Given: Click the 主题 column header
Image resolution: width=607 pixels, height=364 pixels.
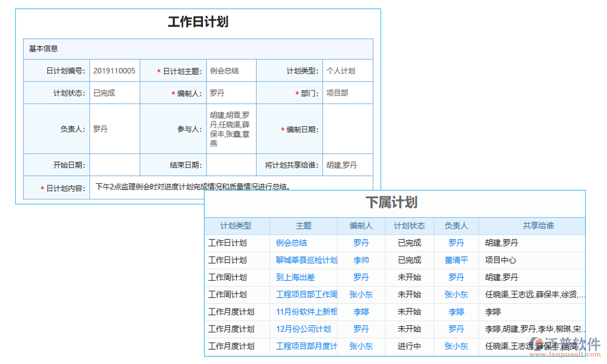Looking at the screenshot, I should click(x=303, y=226).
